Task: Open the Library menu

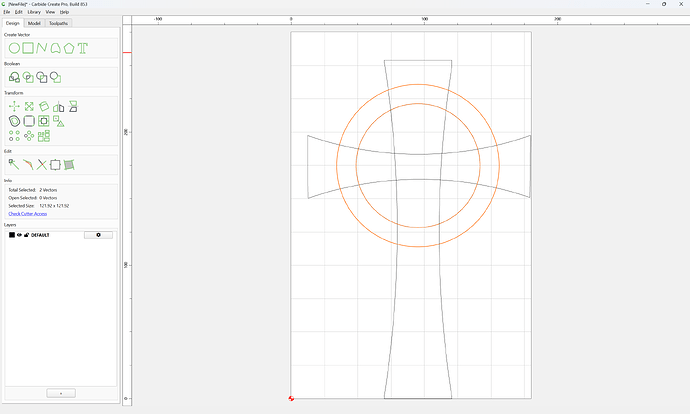Action: coord(34,12)
